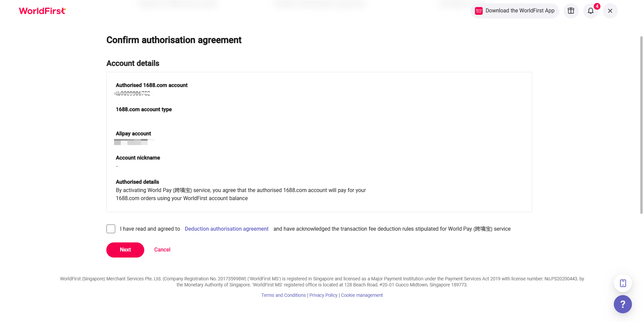The image size is (644, 322).
Task: Open the Deduction authorisation agreement link
Action: (x=226, y=229)
